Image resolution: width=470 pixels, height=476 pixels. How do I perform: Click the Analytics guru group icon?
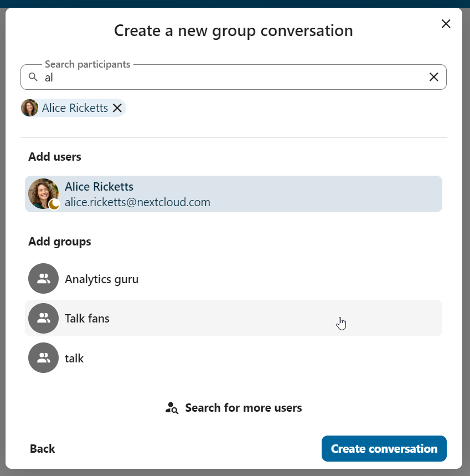point(43,279)
